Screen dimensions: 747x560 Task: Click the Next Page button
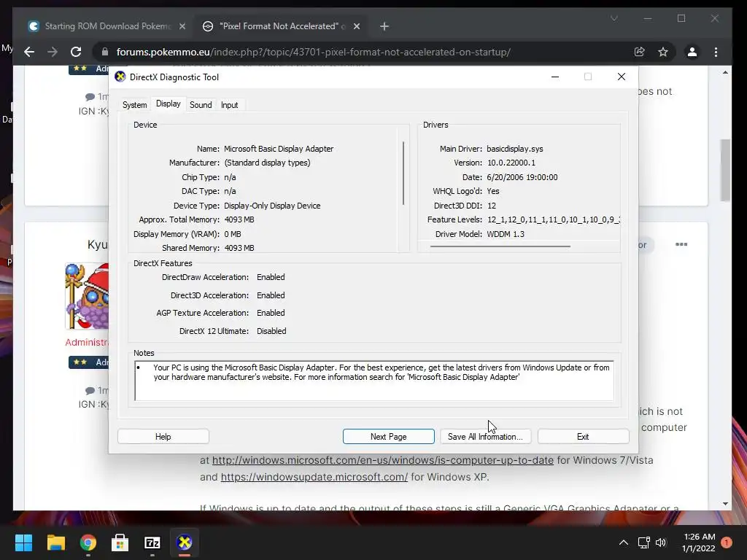388,436
